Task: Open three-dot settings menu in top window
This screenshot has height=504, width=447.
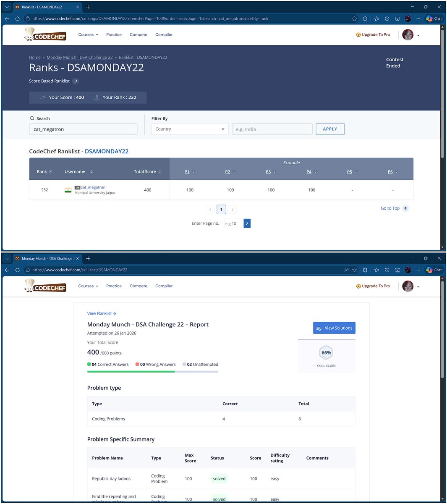Action: [x=418, y=18]
